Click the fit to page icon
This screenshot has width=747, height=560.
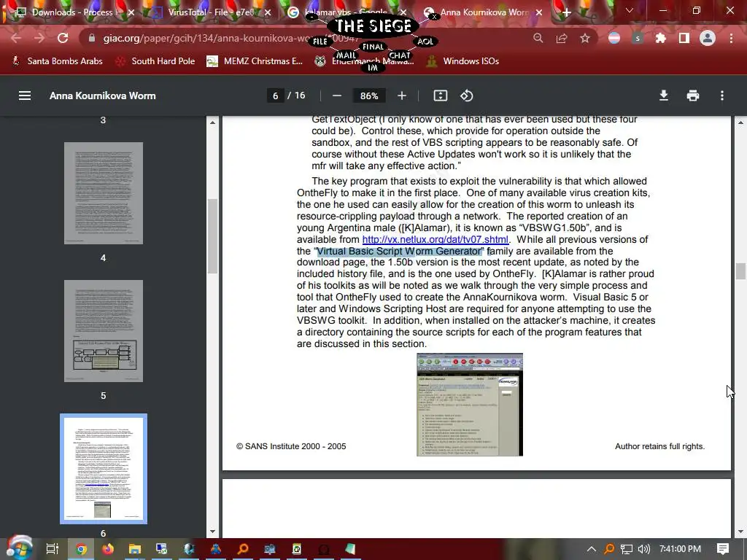[x=440, y=96]
